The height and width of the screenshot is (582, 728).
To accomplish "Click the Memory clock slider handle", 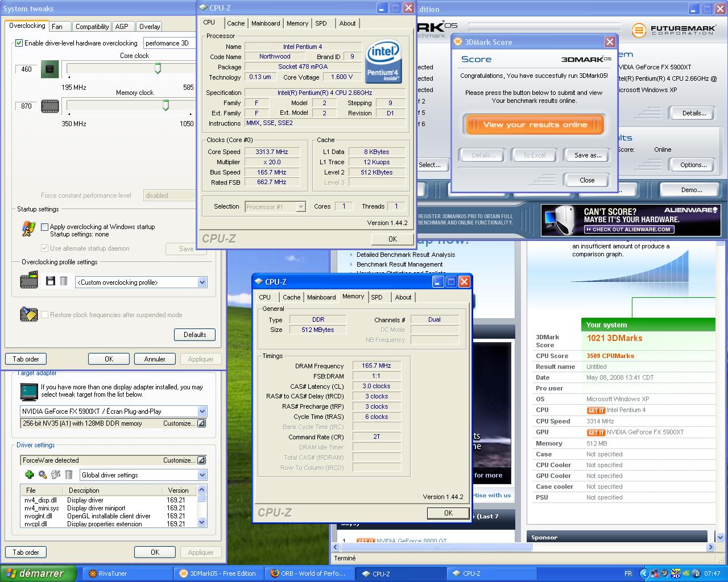I will click(x=166, y=105).
